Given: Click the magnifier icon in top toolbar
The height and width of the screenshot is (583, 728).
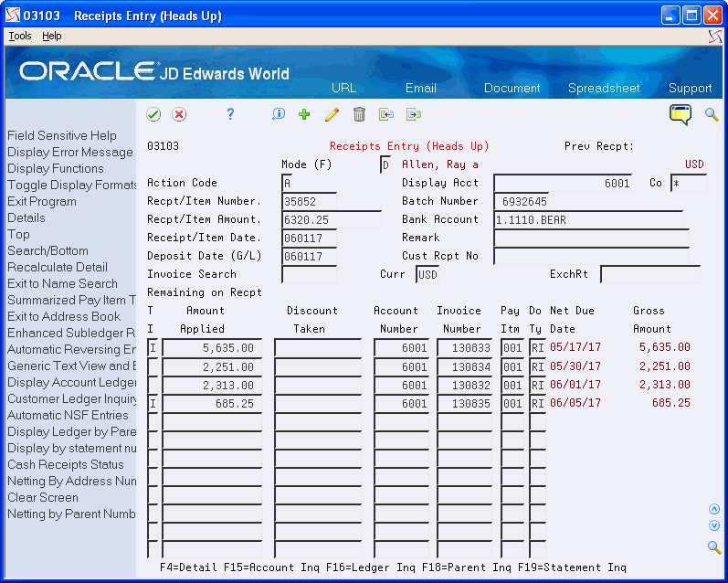Looking at the screenshot, I should [x=712, y=114].
